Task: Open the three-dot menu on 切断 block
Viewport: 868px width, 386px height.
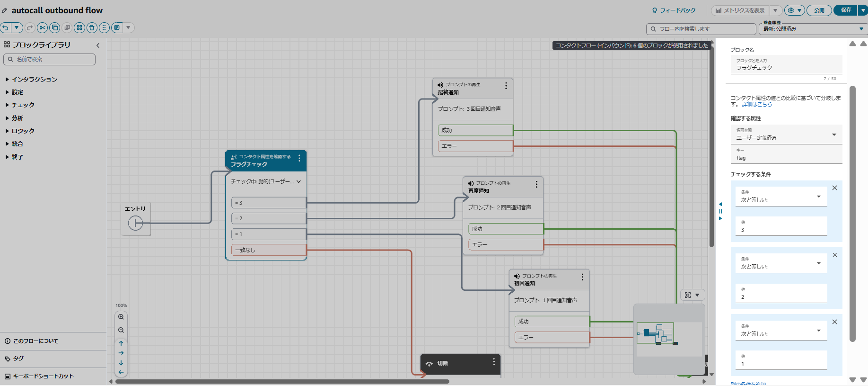Action: [494, 362]
